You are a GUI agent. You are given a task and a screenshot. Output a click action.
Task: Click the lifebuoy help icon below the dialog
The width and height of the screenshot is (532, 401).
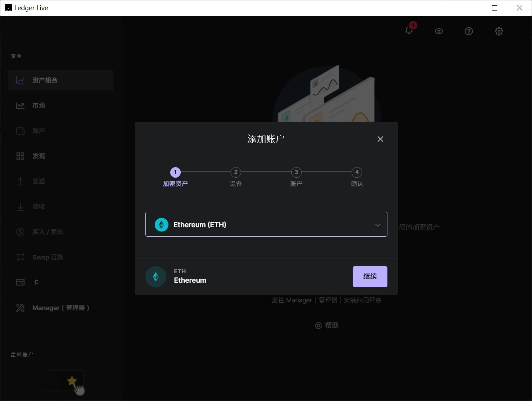click(x=318, y=326)
